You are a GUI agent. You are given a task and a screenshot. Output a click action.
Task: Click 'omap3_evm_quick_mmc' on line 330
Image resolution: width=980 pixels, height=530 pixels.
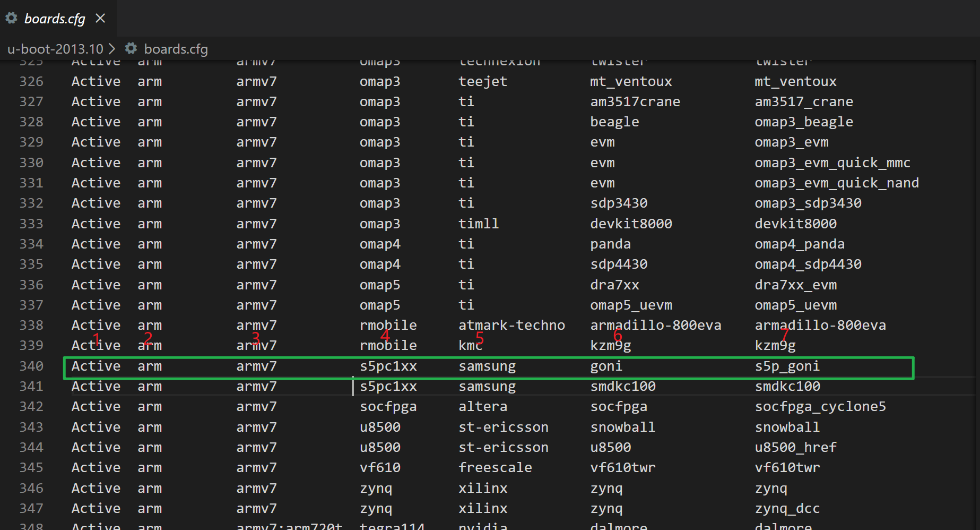click(832, 163)
